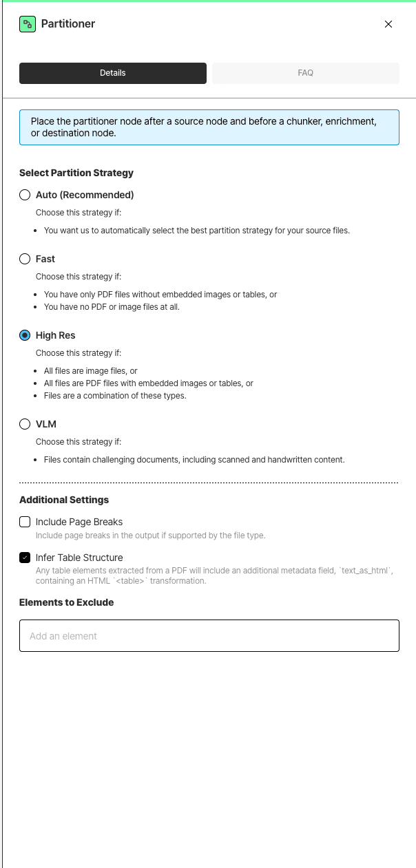Enable the Include Page Breaks checkbox

(x=25, y=522)
